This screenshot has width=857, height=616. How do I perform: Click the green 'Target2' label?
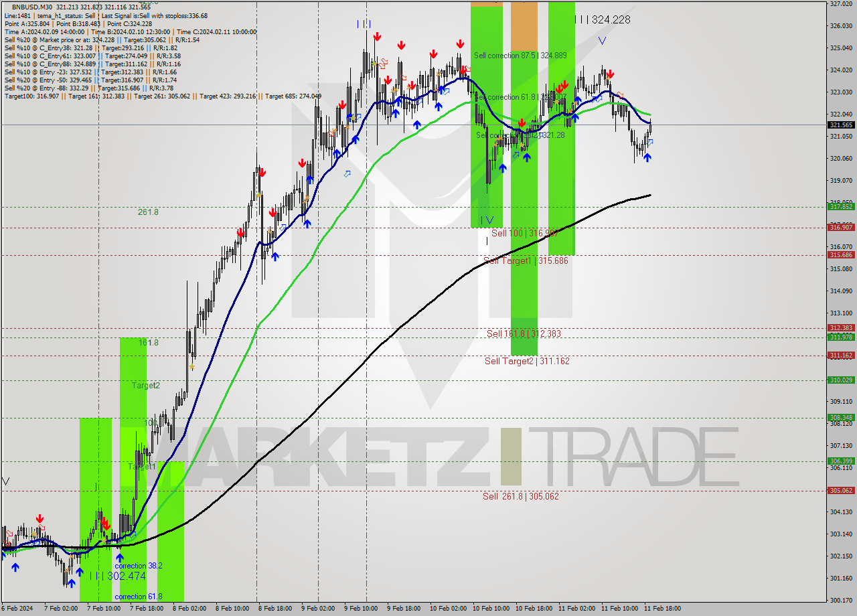tap(145, 386)
